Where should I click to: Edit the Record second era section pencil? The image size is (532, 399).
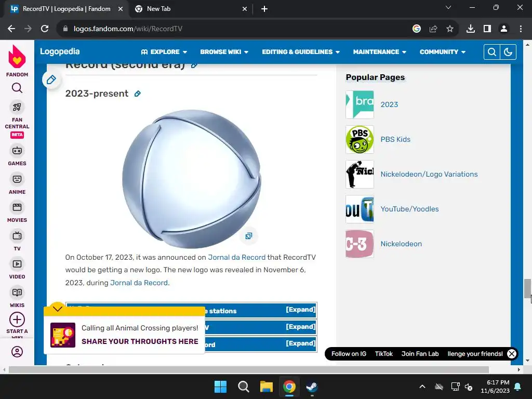tap(194, 65)
